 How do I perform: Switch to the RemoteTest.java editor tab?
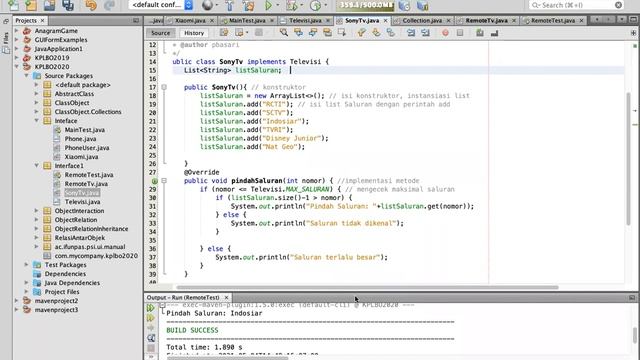[553, 20]
